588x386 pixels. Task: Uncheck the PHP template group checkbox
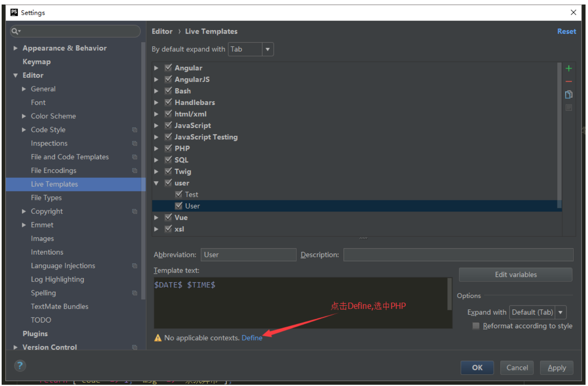(168, 148)
